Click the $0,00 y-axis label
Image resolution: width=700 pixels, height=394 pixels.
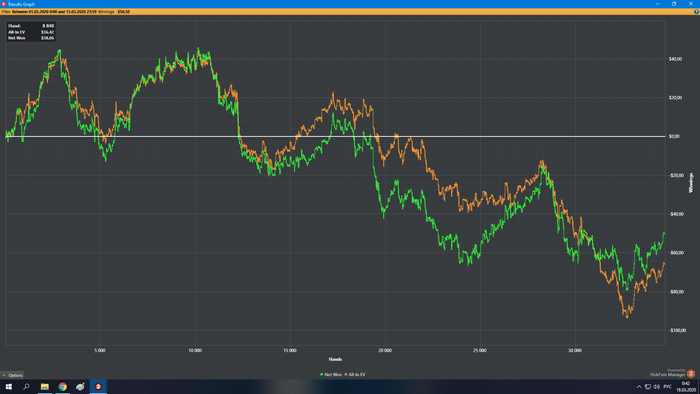click(x=674, y=136)
